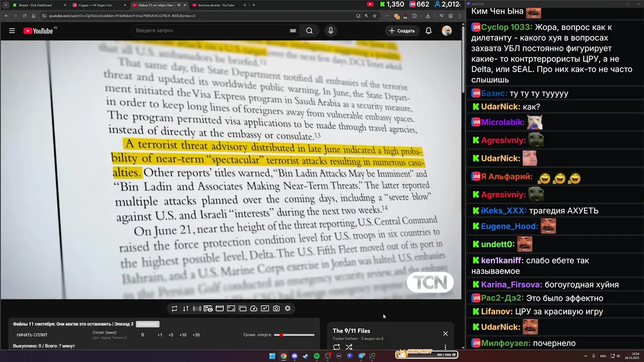
Task: Start voice search with microphone
Action: [x=331, y=31]
